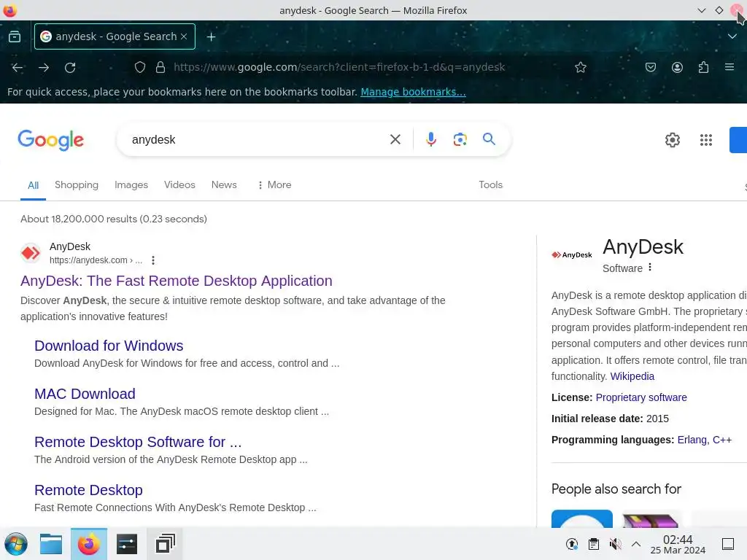The width and height of the screenshot is (747, 560).
Task: Go to the Google logo homepage
Action: (x=50, y=140)
